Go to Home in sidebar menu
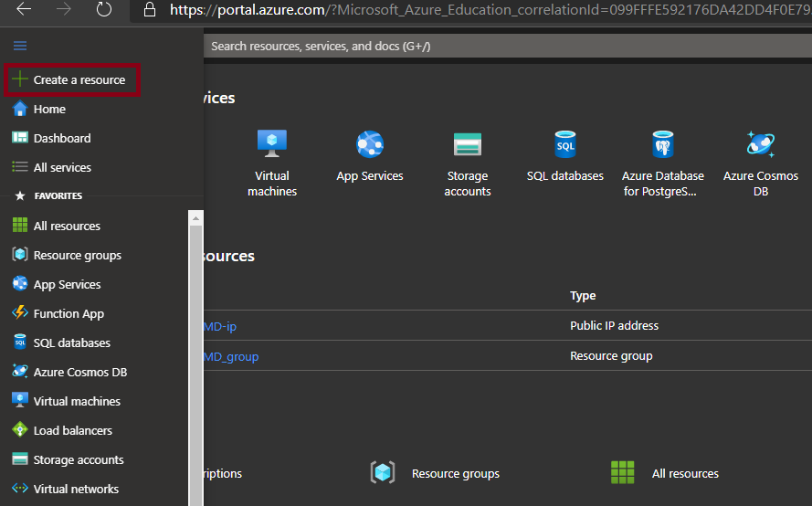Image resolution: width=812 pixels, height=506 pixels. coord(49,109)
